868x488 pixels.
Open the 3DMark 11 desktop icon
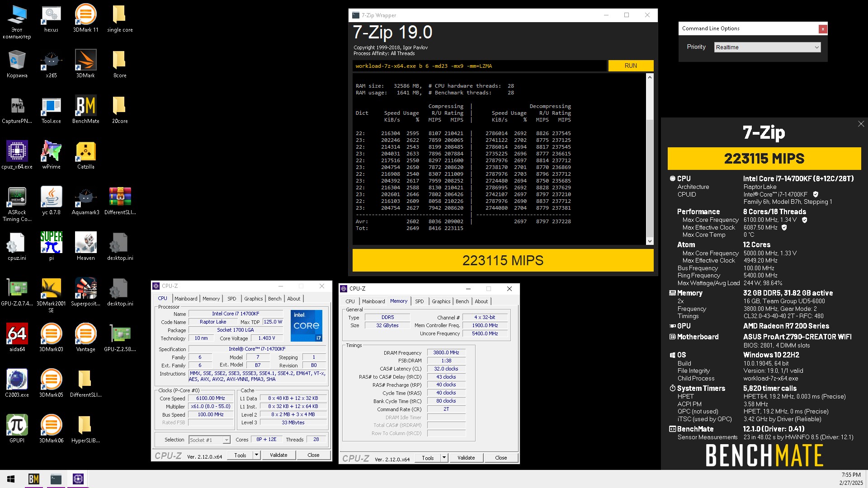click(x=85, y=19)
